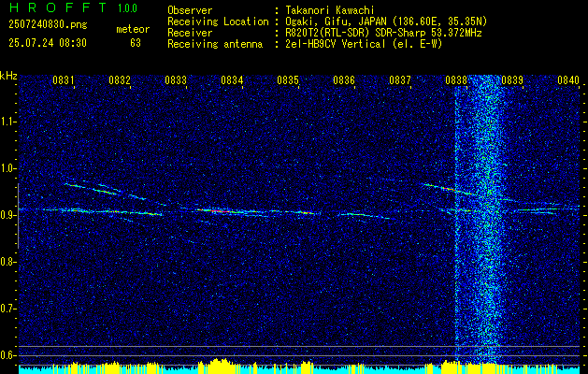
Task: Click the observer name Takanori Kawachi
Action: (x=329, y=10)
